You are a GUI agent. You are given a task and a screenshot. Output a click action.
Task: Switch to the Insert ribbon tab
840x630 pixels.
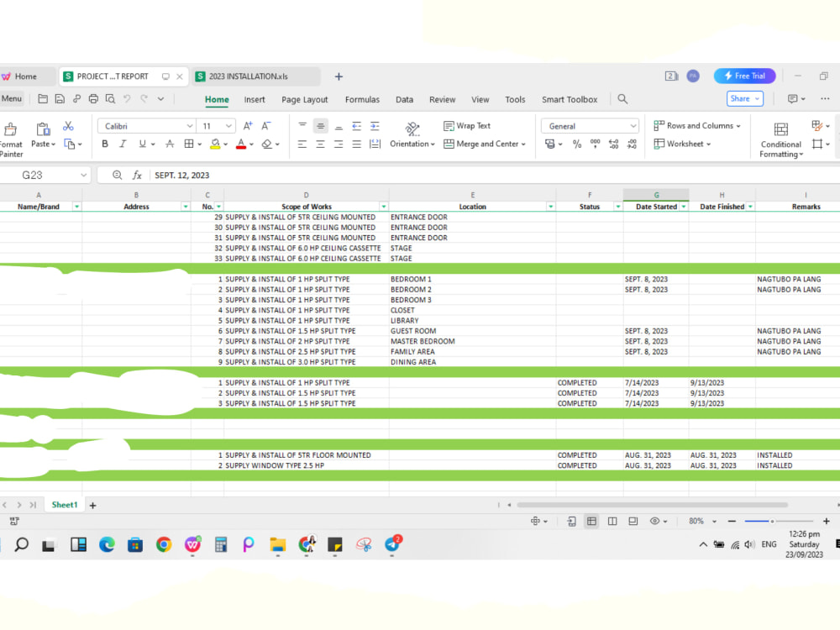(255, 99)
